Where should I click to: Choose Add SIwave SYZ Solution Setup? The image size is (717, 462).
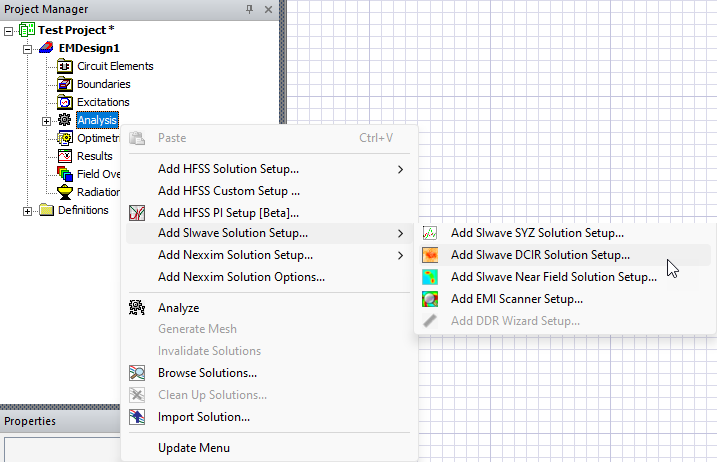(x=565, y=233)
